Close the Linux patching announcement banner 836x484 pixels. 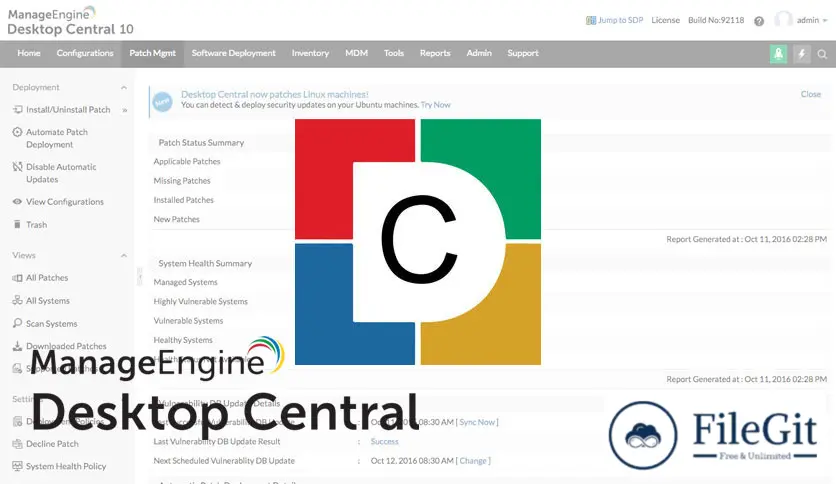pos(810,94)
